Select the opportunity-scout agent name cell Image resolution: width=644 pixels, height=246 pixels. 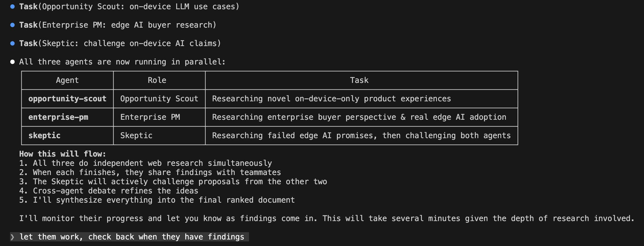click(x=67, y=99)
